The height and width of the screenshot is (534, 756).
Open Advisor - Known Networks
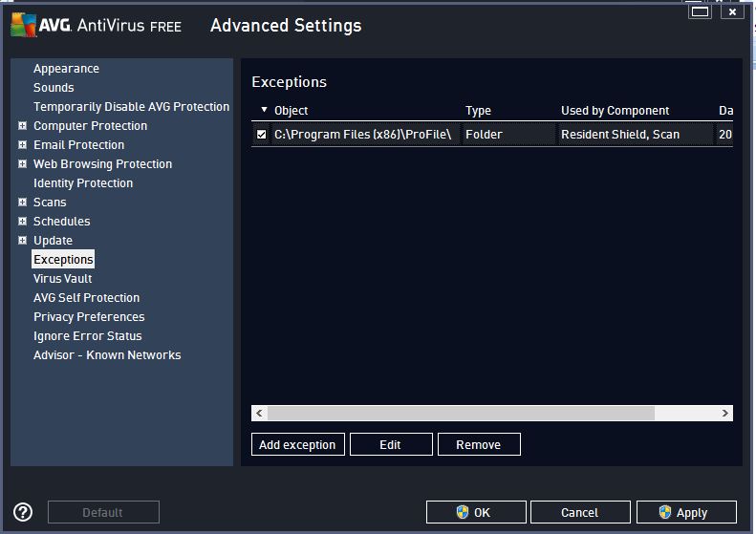pos(107,355)
